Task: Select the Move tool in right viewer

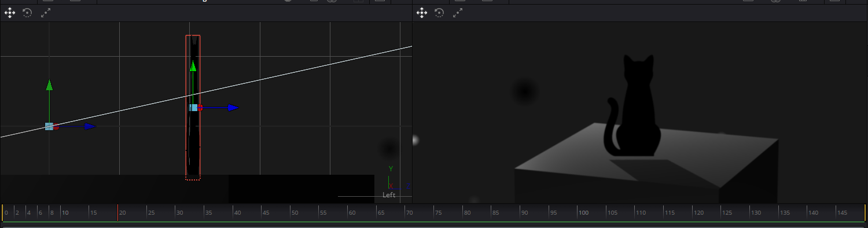Action: [x=422, y=12]
